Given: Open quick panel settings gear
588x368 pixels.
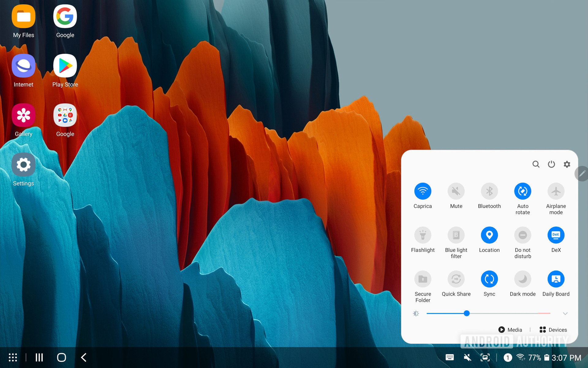Looking at the screenshot, I should tap(567, 164).
